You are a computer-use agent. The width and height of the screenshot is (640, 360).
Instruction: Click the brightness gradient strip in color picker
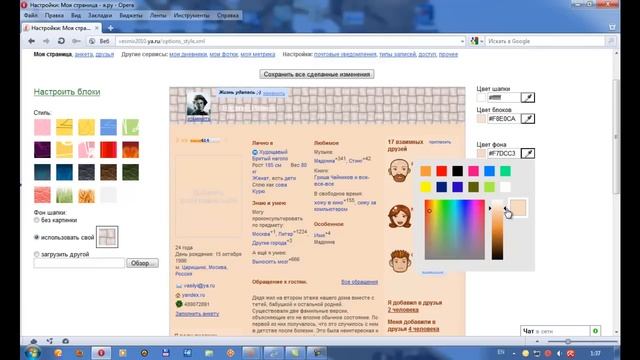(x=497, y=230)
